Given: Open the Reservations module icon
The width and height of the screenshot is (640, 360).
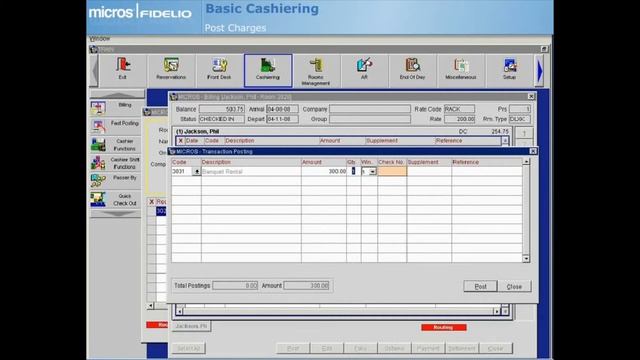Looking at the screenshot, I should (171, 70).
